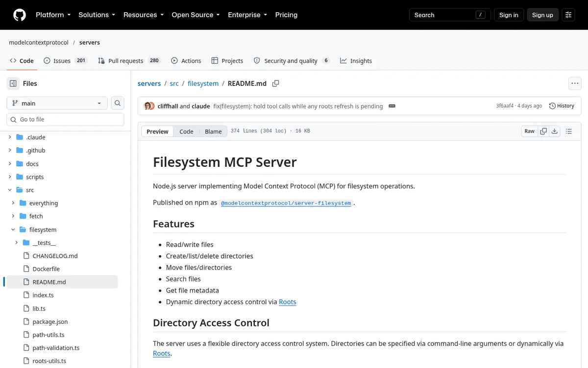Open the Insights tab
This screenshot has width=588, height=368.
point(356,61)
